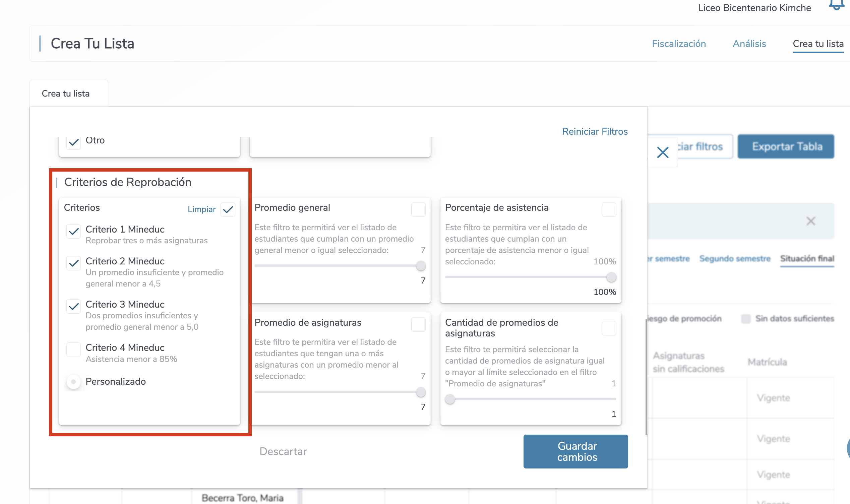Uncheck Criterio 1 Mineduc
Viewport: 850px width, 504px height.
73,232
